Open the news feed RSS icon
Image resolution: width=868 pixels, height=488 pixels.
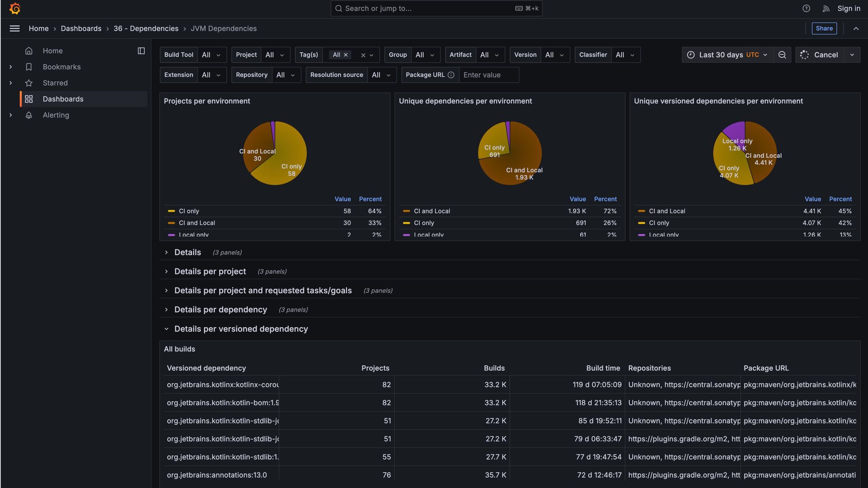tap(826, 9)
